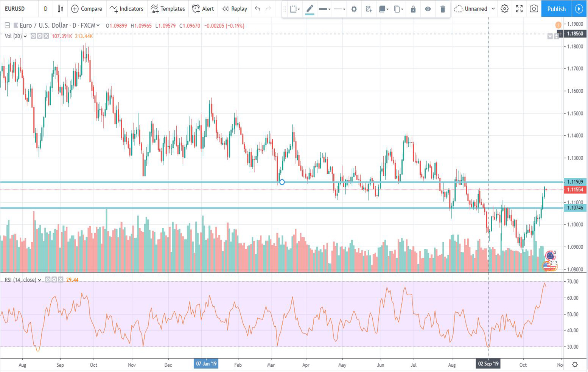The height and width of the screenshot is (372, 588).
Task: Enter fullscreen mode
Action: [x=519, y=9]
